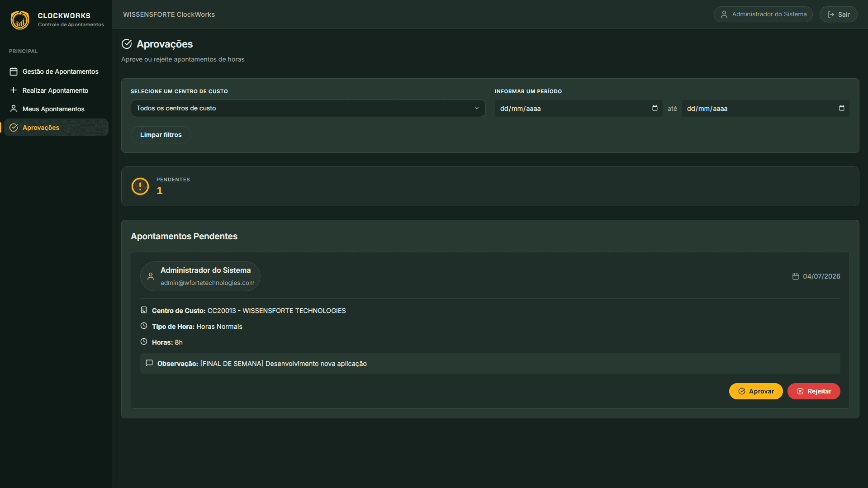Click the red Rejeitar button
868x488 pixels.
pos(814,391)
